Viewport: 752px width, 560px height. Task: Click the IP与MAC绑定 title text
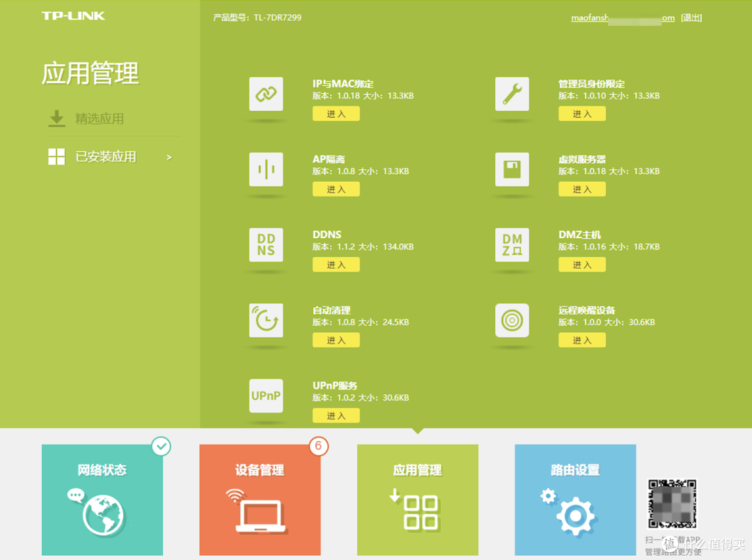click(343, 84)
